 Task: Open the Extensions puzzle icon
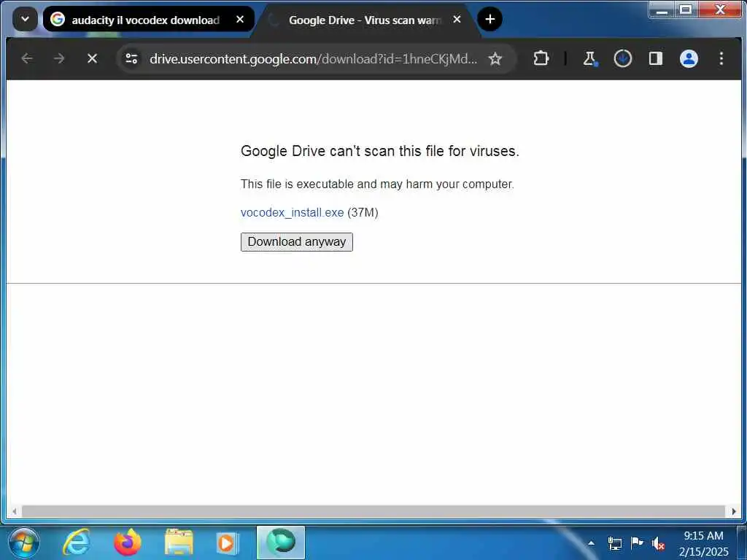(x=541, y=58)
